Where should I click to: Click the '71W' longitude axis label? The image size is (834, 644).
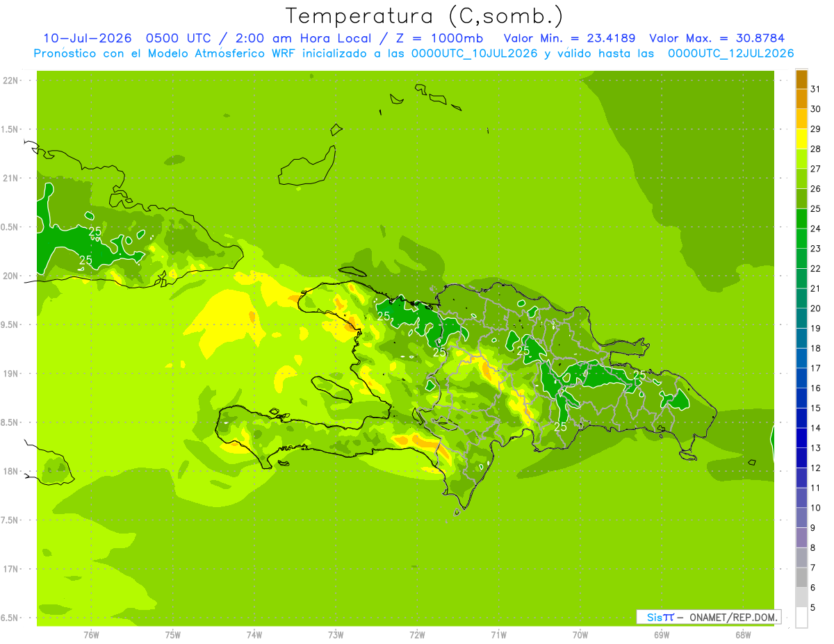point(498,634)
